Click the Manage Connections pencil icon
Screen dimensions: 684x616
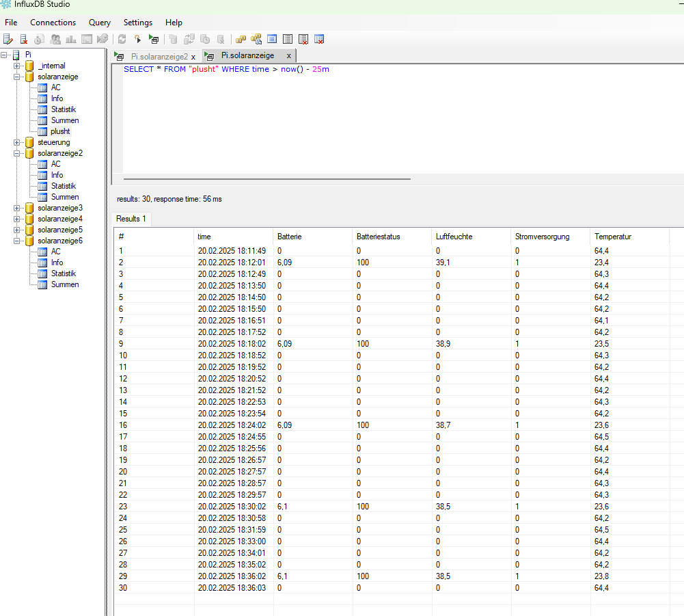(x=8, y=39)
